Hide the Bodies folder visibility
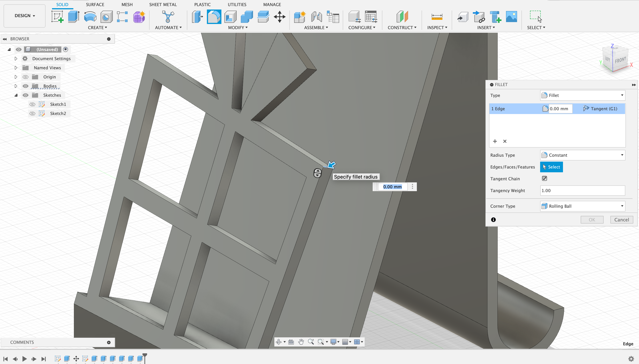The height and width of the screenshot is (364, 639). (26, 86)
